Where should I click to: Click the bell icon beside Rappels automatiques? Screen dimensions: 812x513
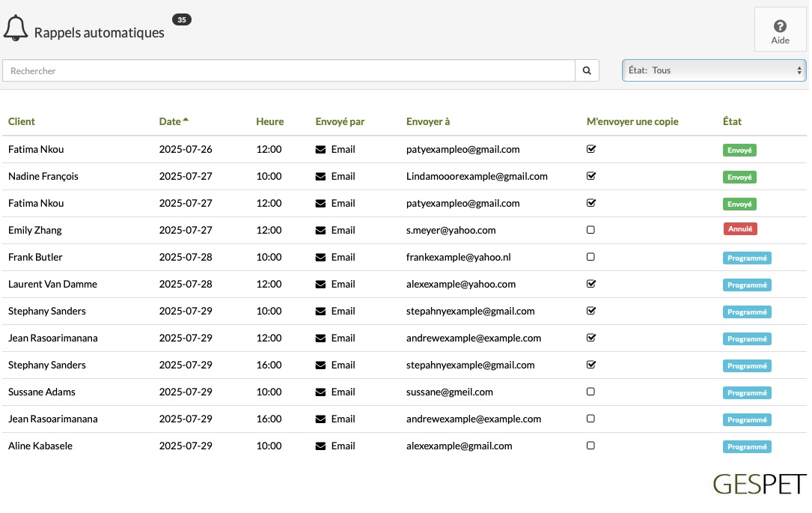tap(16, 28)
